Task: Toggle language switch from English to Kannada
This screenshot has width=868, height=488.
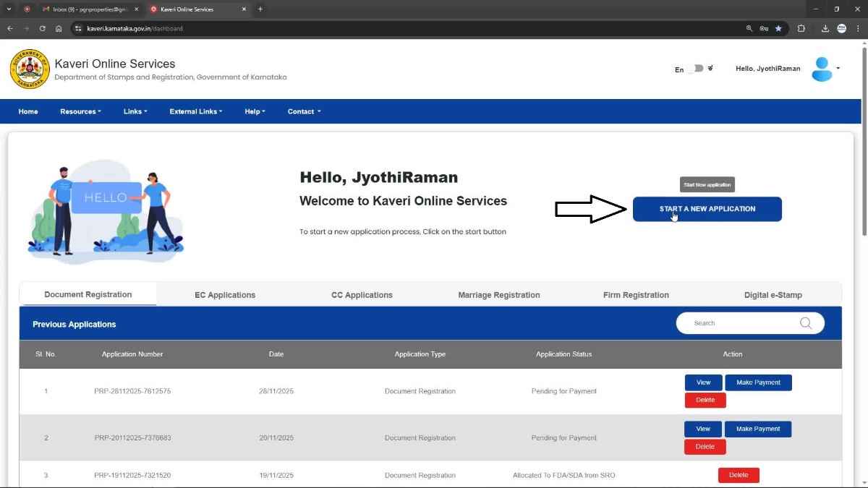Action: [x=695, y=69]
